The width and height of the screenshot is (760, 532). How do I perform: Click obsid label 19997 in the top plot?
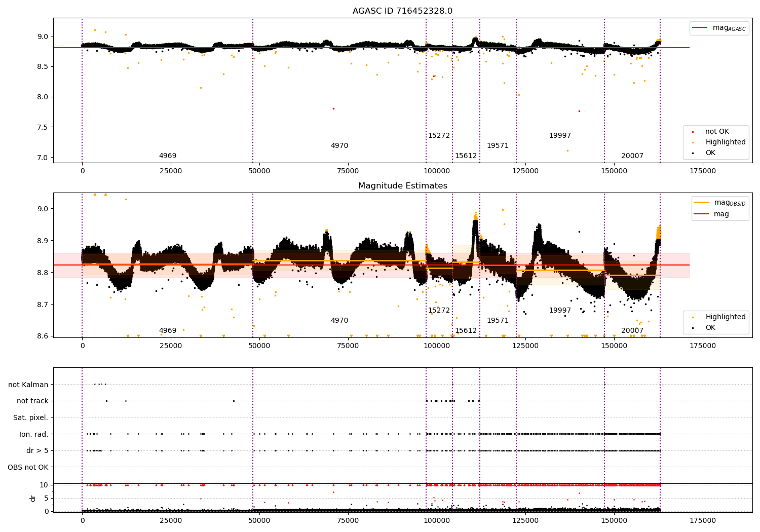(560, 136)
